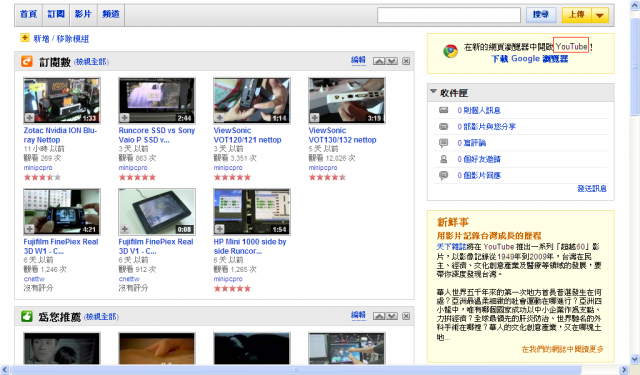Click 編輯 in the 為您推薦 module header
The height and width of the screenshot is (375, 640).
358,315
